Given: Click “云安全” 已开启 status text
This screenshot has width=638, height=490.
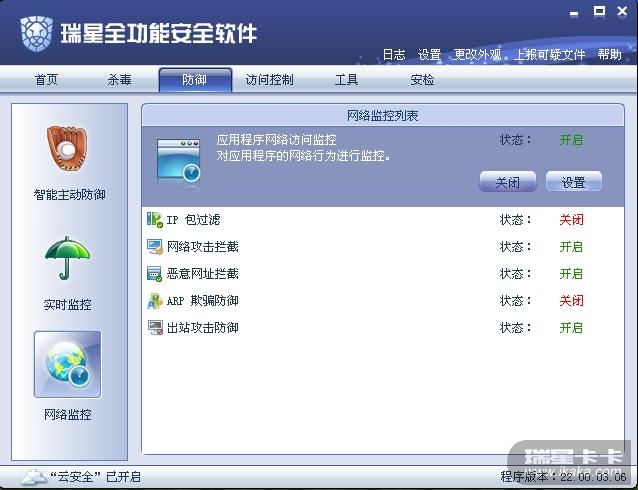Looking at the screenshot, I should pyautogui.click(x=96, y=477).
